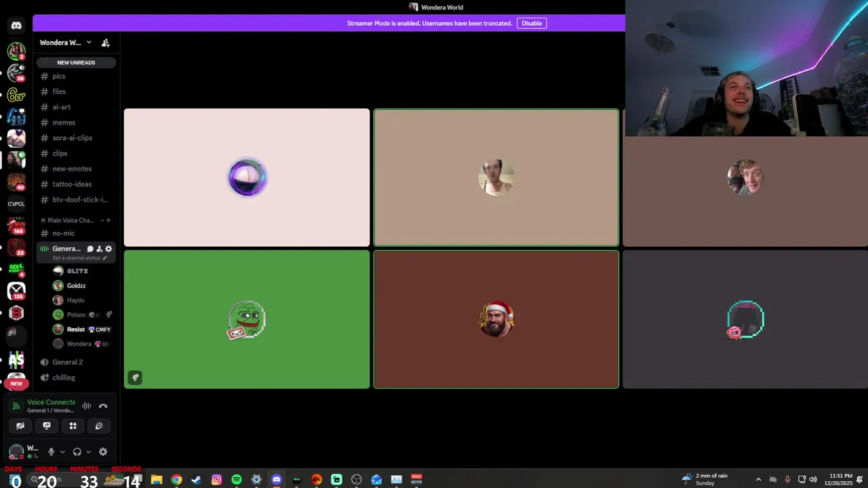Open the server icon with badge 38
Viewport: 868px width, 488px height.
pyautogui.click(x=16, y=73)
